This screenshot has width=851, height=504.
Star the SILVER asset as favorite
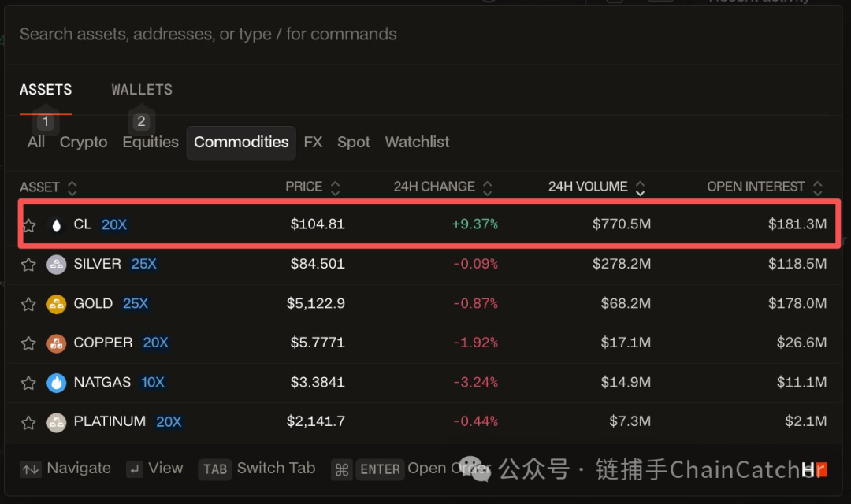click(x=29, y=265)
